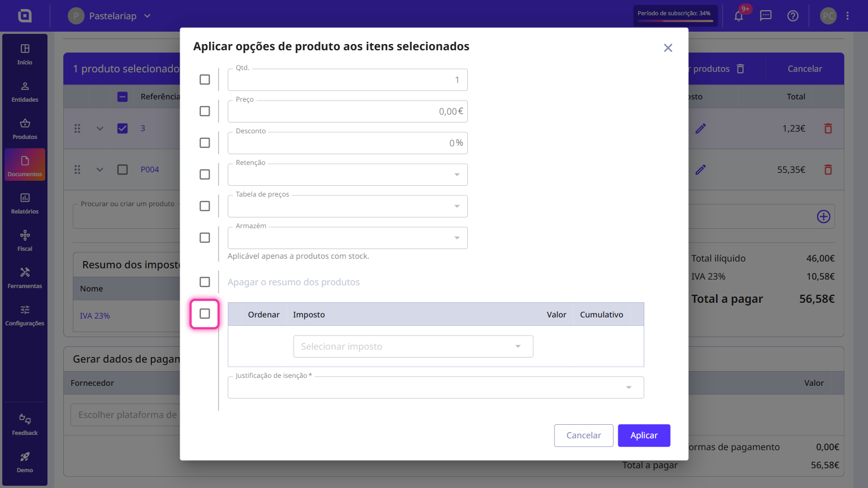
Task: Open the Selecionar imposto dropdown
Action: coord(413,346)
